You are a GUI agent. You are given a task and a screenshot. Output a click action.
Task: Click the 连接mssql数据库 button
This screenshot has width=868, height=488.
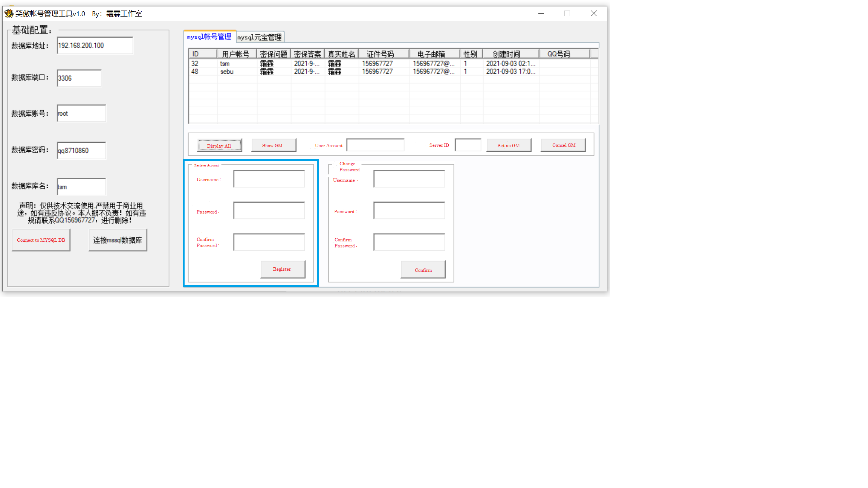(118, 240)
